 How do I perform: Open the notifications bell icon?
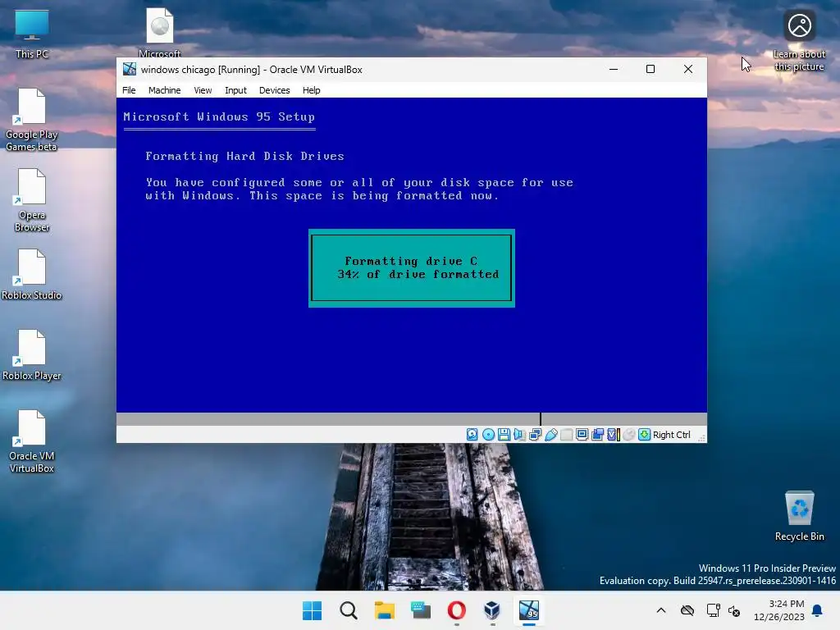pyautogui.click(x=818, y=610)
